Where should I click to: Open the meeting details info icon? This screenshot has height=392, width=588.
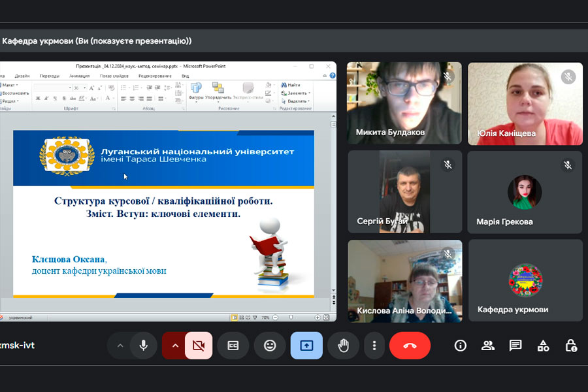(x=460, y=346)
